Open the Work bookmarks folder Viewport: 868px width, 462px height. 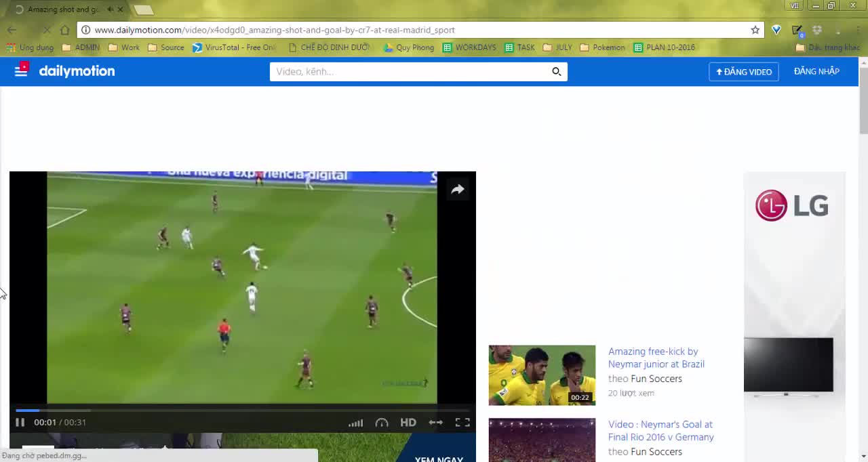[124, 47]
